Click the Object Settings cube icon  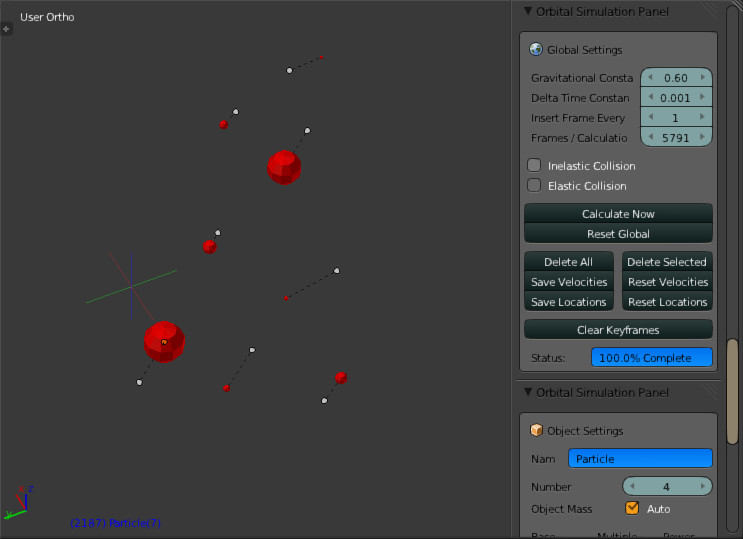click(536, 430)
